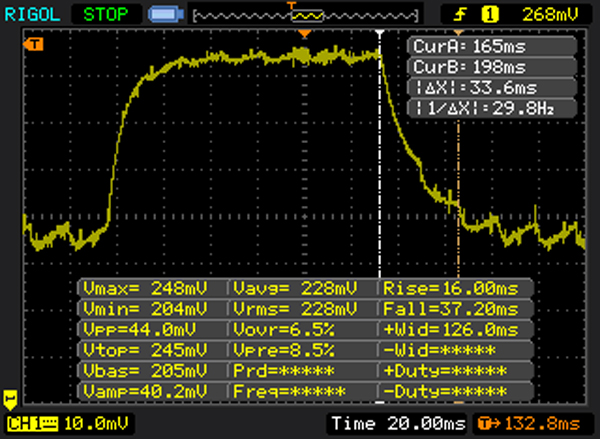Click the RIGOL logo text
Image resolution: width=600 pixels, height=439 pixels.
tap(32, 15)
